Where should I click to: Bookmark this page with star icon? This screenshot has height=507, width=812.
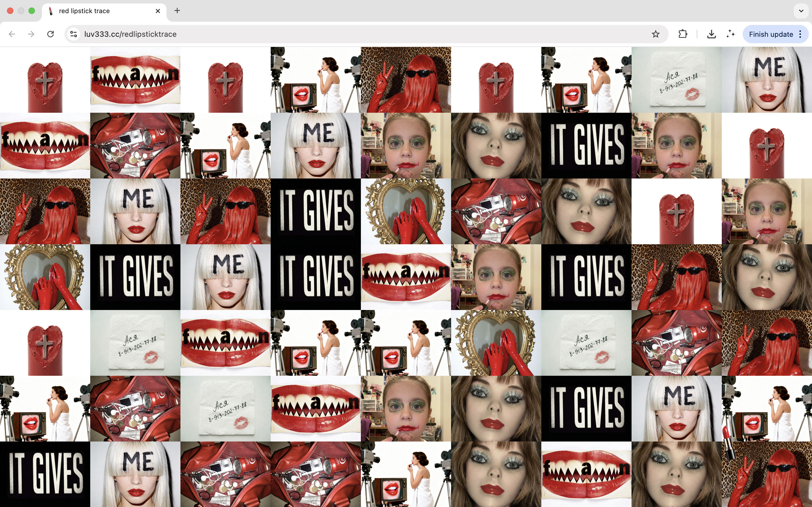(x=655, y=34)
